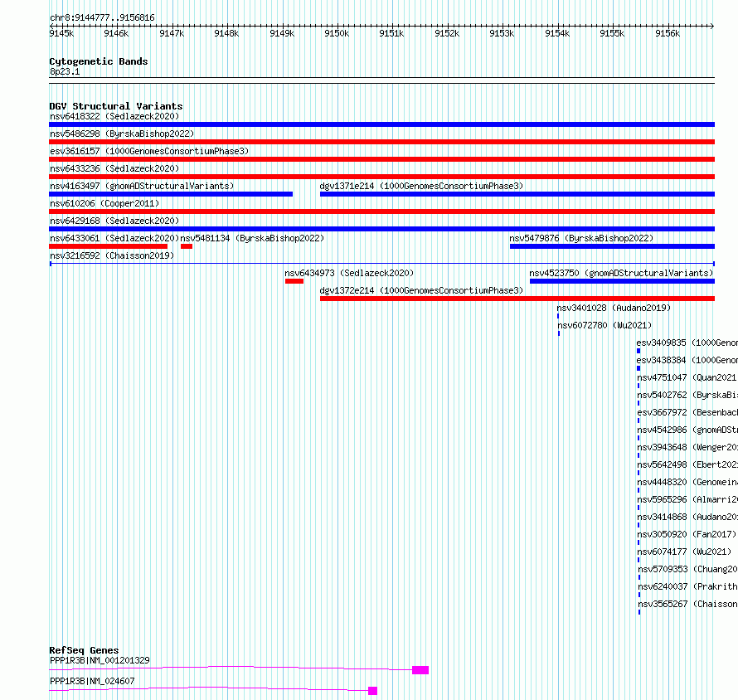The image size is (738, 700).
Task: Click the RefSeq Genes track title
Action: coord(84,650)
